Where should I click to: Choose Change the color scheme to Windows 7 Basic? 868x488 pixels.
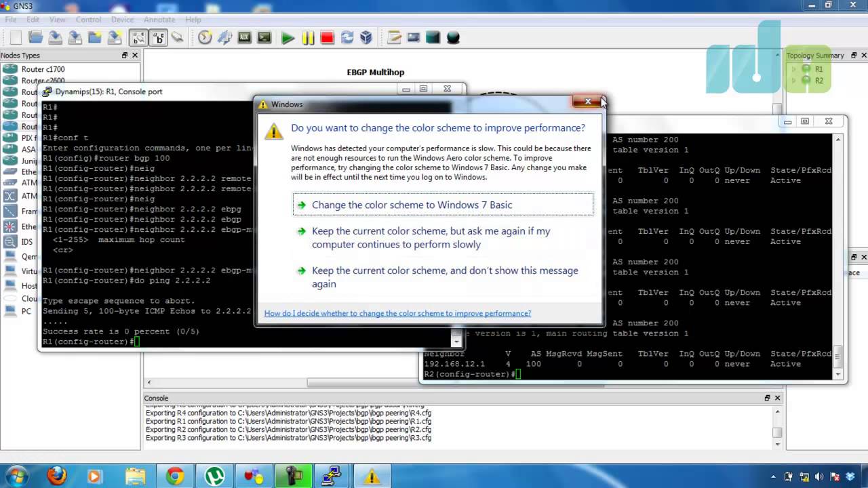[443, 205]
